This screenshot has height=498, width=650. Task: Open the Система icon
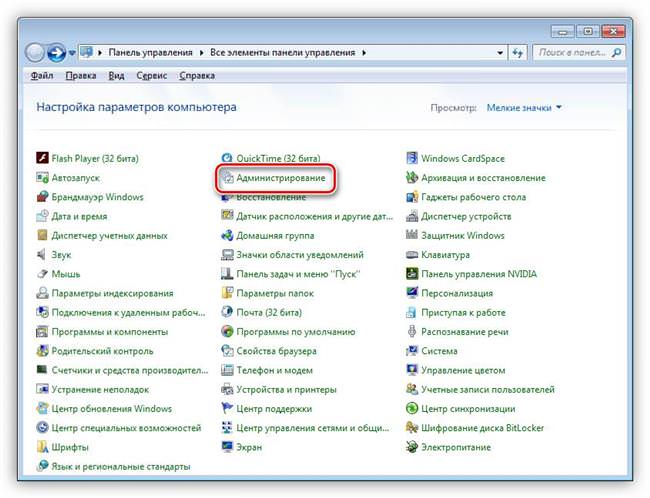(412, 351)
